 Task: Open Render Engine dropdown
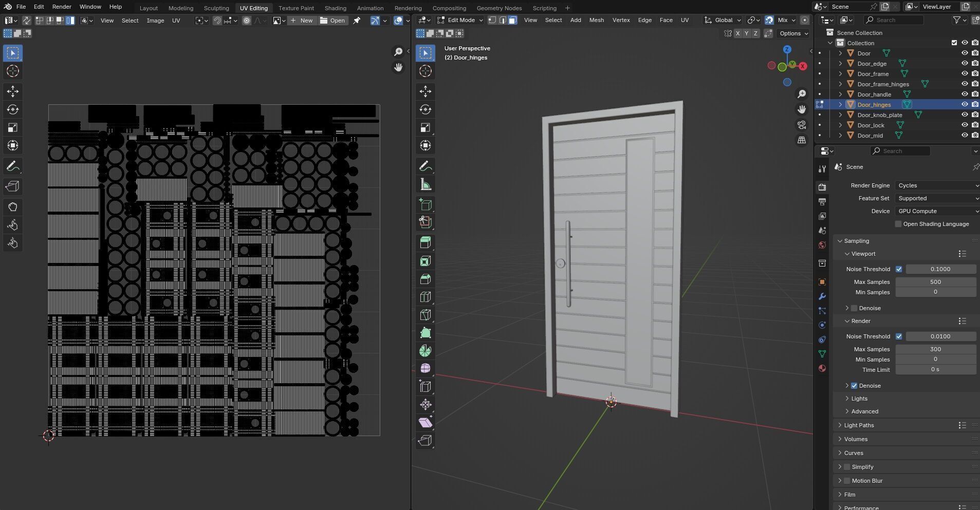(937, 185)
